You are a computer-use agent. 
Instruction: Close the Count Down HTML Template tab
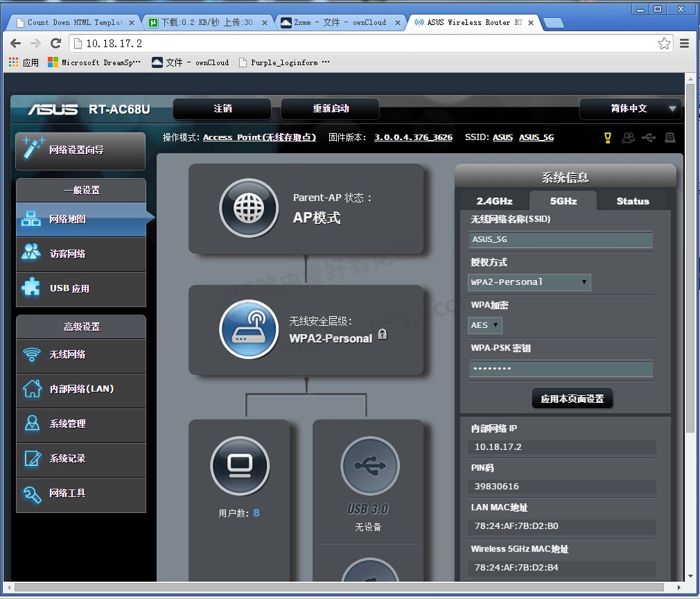pos(131,23)
